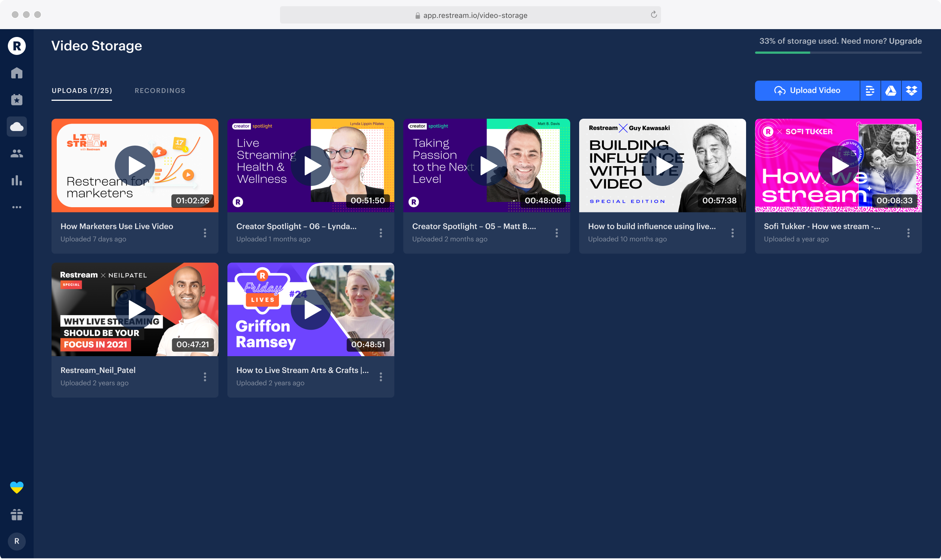Image resolution: width=941 pixels, height=560 pixels.
Task: Import a video from Google Drive
Action: click(891, 91)
